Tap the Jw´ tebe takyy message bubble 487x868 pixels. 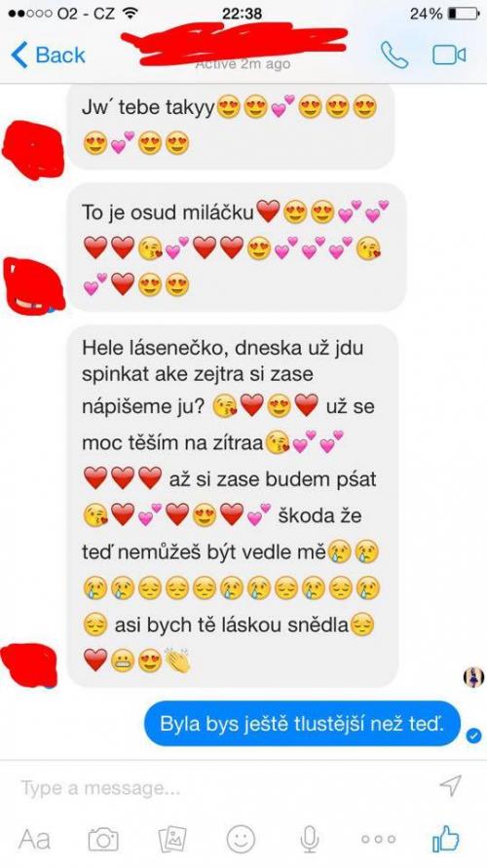tap(231, 127)
